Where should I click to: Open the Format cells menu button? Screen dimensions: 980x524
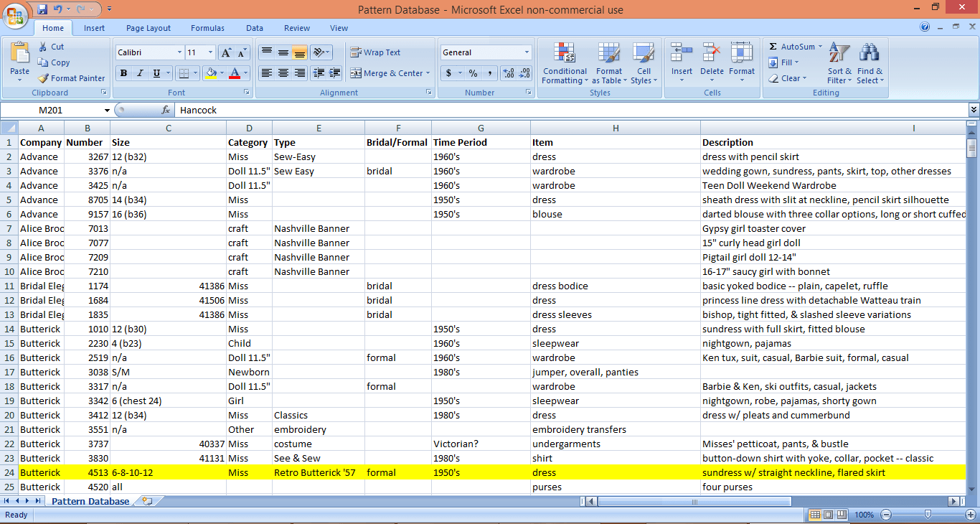[x=742, y=63]
